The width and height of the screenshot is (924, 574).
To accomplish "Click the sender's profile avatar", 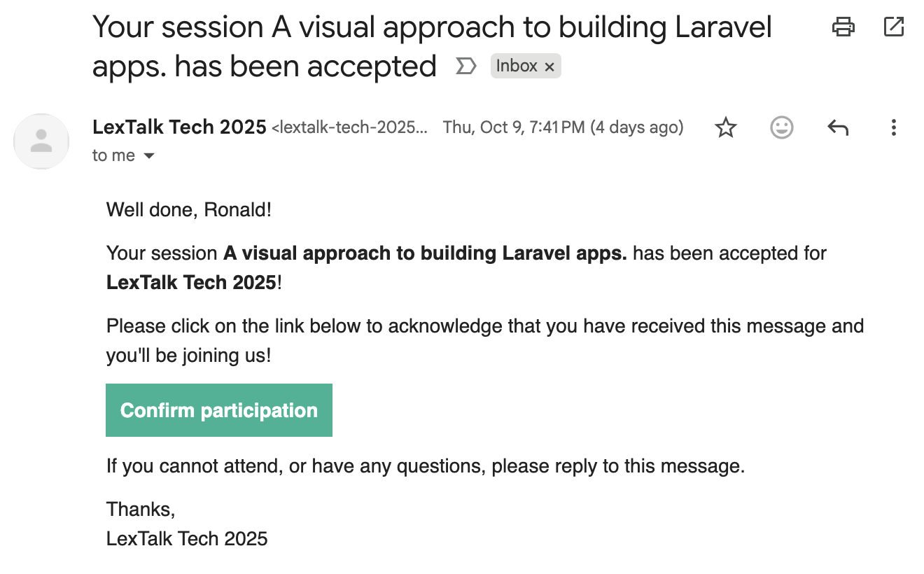I will pyautogui.click(x=42, y=141).
